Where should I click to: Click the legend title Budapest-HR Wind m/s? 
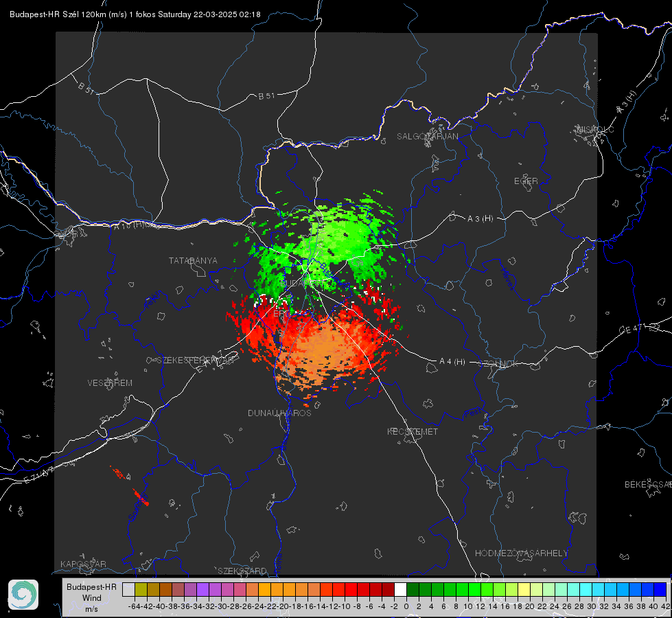92,597
